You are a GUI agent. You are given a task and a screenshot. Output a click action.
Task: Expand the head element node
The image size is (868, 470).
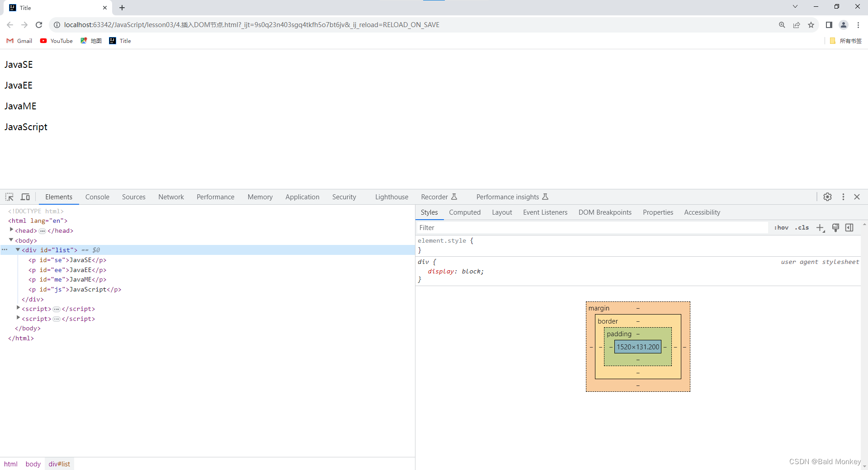(x=11, y=230)
